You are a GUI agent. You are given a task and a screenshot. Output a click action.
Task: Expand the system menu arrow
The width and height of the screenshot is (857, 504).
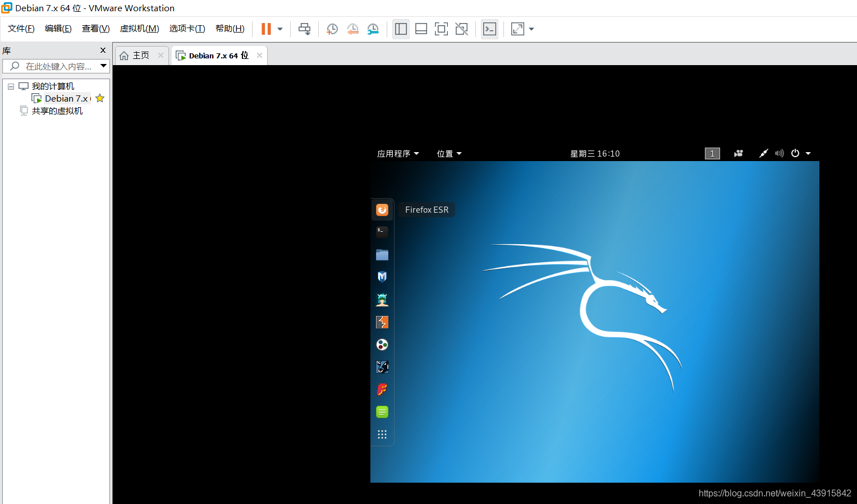pos(808,154)
